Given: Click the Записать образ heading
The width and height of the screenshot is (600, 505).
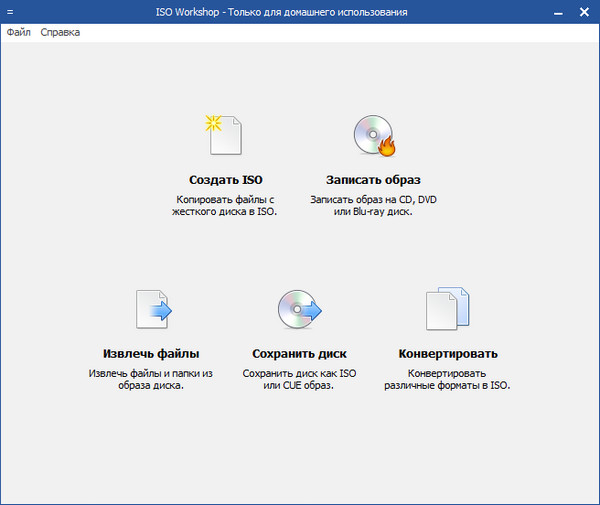Looking at the screenshot, I should click(x=374, y=181).
